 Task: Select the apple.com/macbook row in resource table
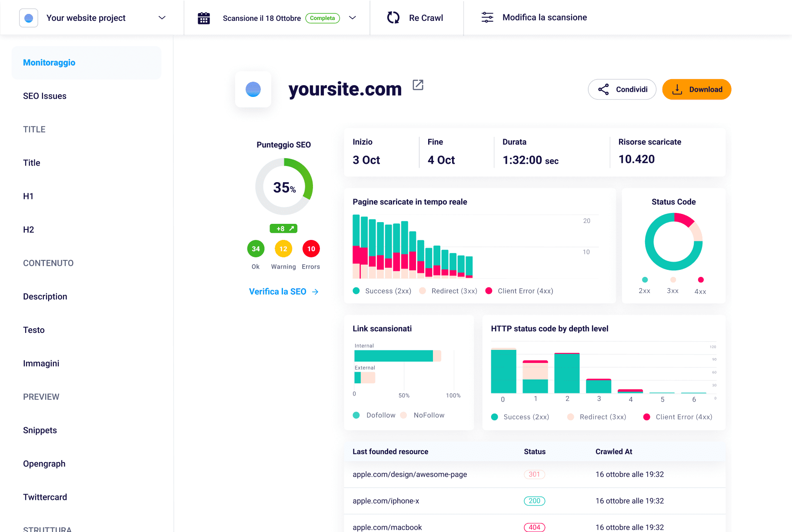coord(387,527)
